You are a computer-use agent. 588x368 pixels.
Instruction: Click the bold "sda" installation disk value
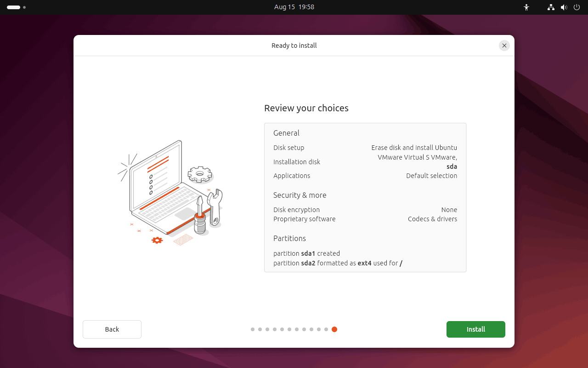pos(452,167)
